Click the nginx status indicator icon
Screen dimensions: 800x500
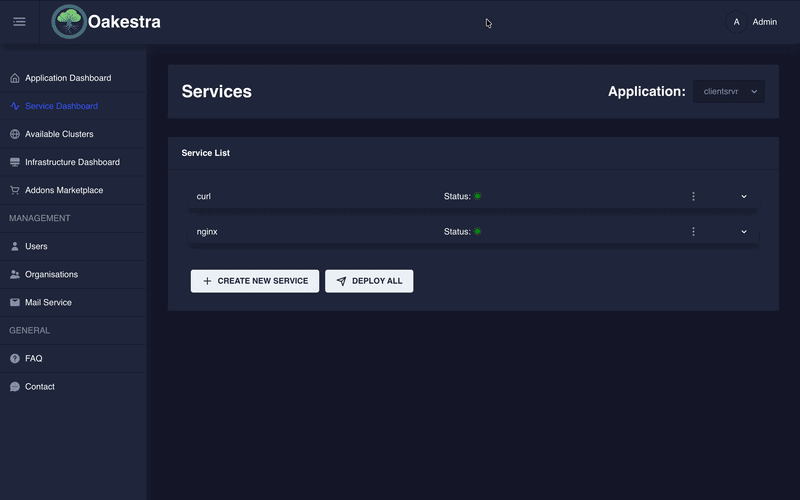coord(478,232)
